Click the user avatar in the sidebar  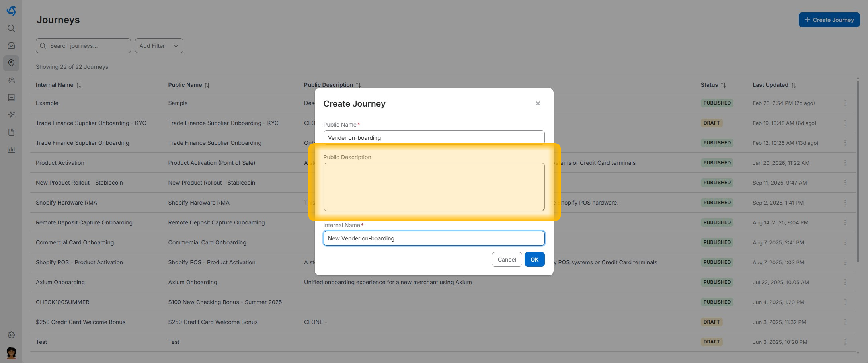[11, 353]
